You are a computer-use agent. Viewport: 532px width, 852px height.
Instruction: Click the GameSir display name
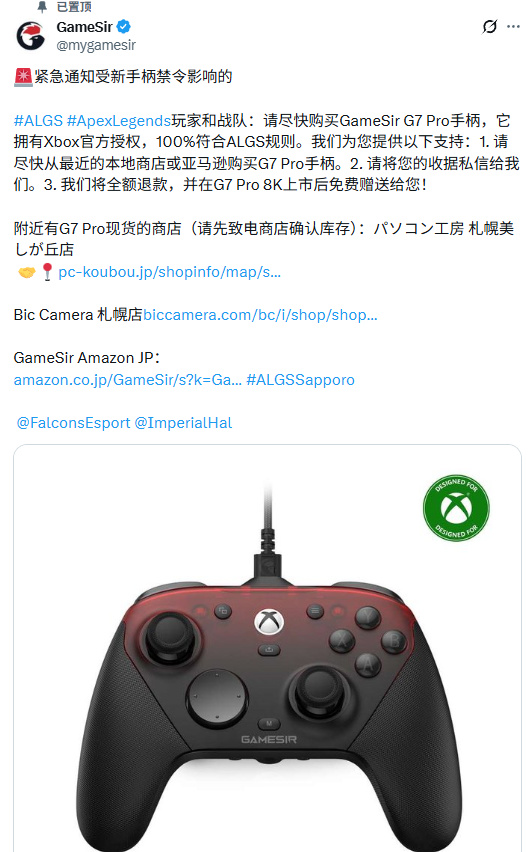pos(85,27)
